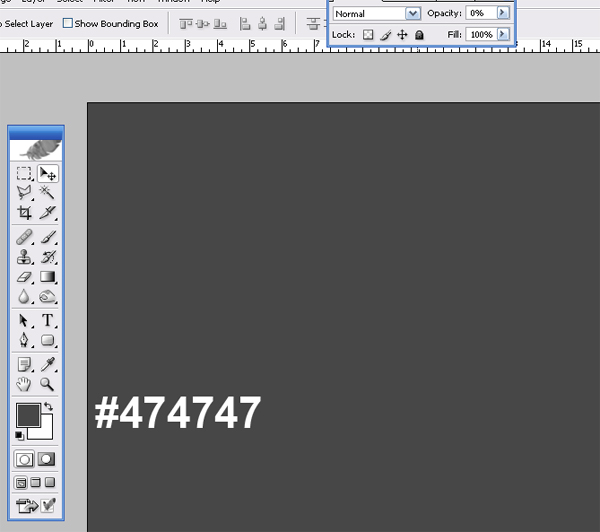Choose Standard Screen Mode
The width and height of the screenshot is (600, 532).
(21, 483)
